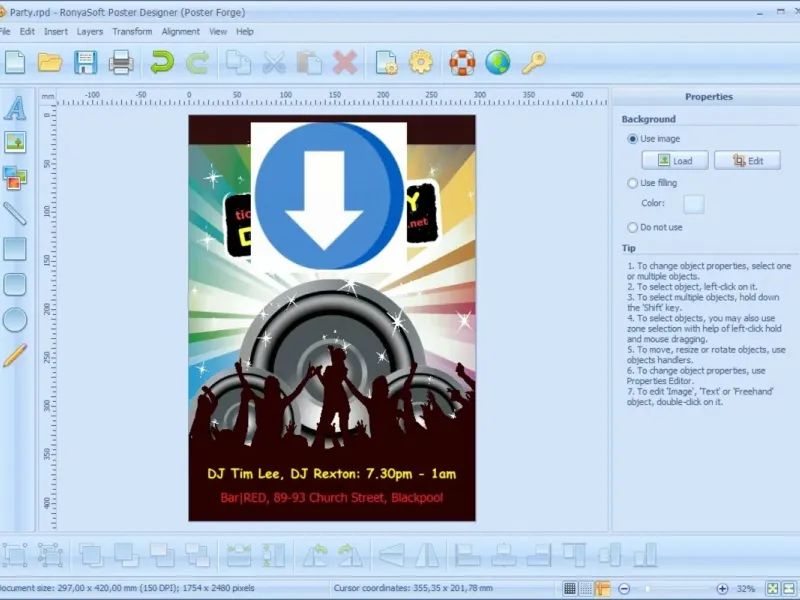Image resolution: width=800 pixels, height=600 pixels.
Task: Pick the Freehand pencil tool
Action: coord(15,355)
